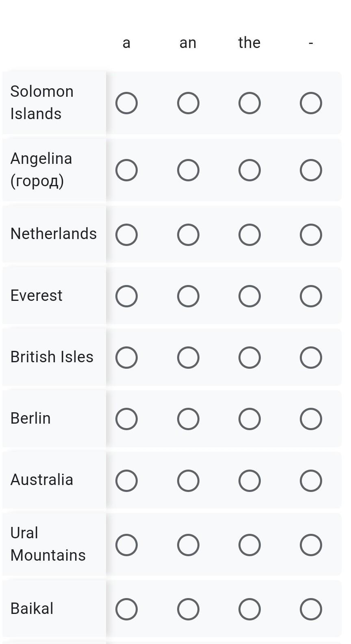Screen dimensions: 351x644
Task: Choose 'a' for British Isles row
Action: click(x=126, y=357)
